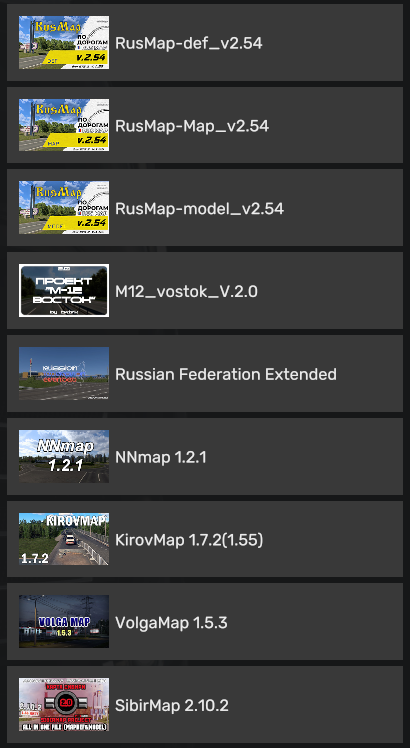Click the NNmap 1.2.1 thumbnail image
The width and height of the screenshot is (410, 748).
pos(64,456)
